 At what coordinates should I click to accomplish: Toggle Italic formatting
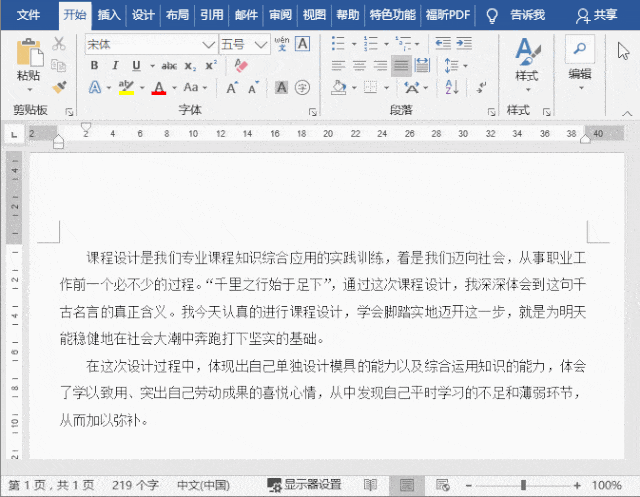point(113,65)
